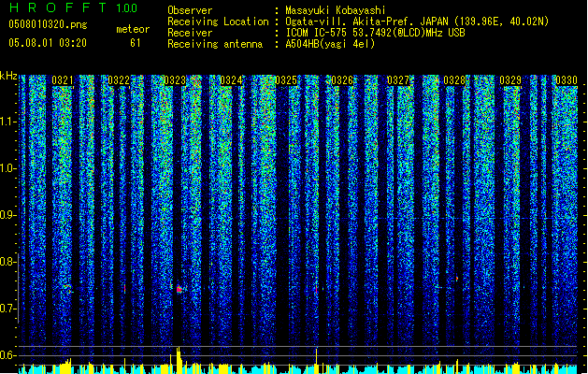The height and width of the screenshot is (374, 588).
Task: Click the 'Receiving Location' label
Action: click(218, 22)
